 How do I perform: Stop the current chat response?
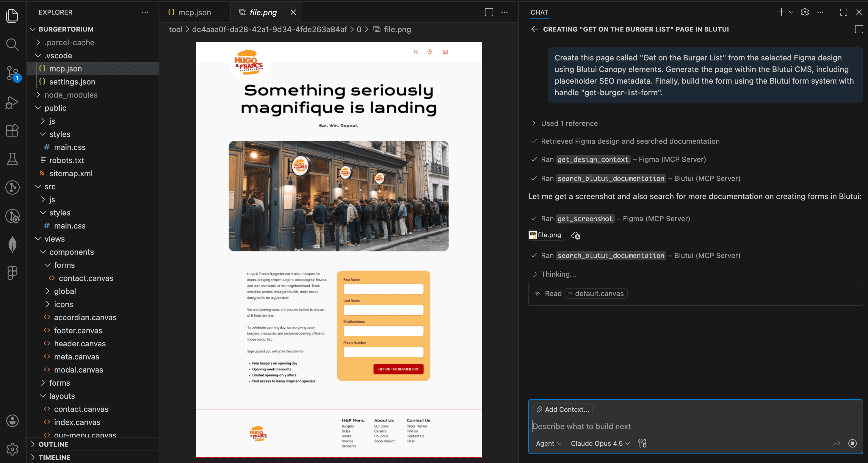853,443
